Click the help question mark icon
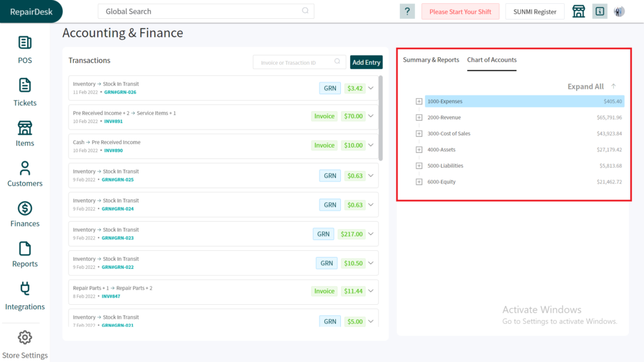644x362 pixels. (407, 11)
